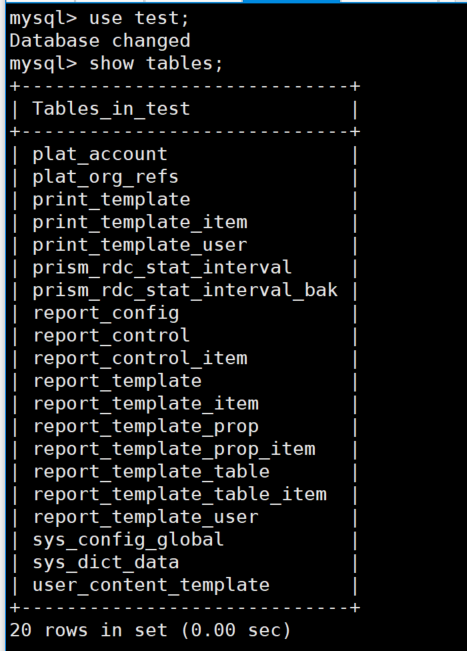Click user_content_template row
The height and width of the screenshot is (651, 467).
tap(151, 585)
